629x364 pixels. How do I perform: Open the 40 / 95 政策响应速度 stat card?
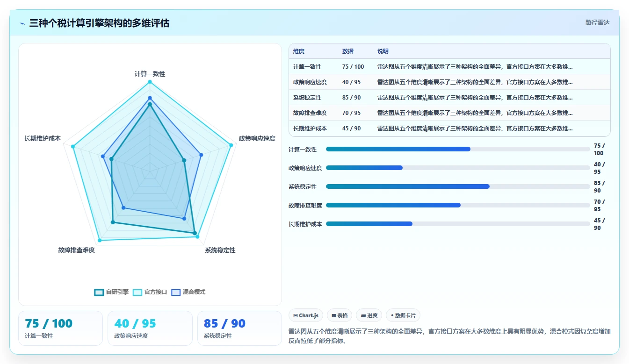click(x=150, y=328)
